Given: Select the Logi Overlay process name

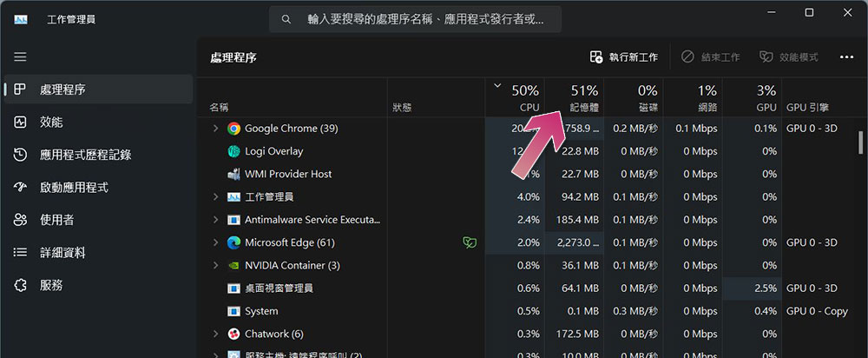Looking at the screenshot, I should (274, 151).
